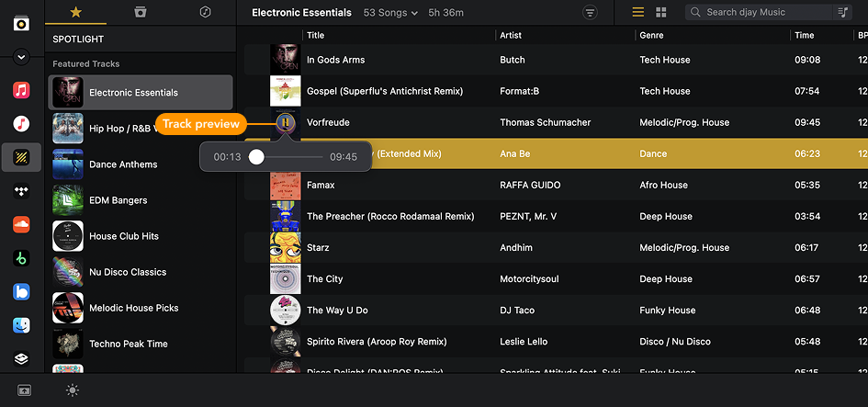Open the Beatsource streaming source
Viewport: 868px width, 407px height.
pyautogui.click(x=22, y=292)
